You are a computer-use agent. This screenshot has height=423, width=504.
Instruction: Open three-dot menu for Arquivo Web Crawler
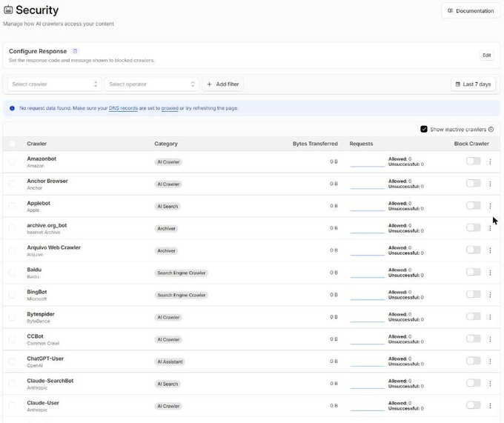pyautogui.click(x=490, y=250)
